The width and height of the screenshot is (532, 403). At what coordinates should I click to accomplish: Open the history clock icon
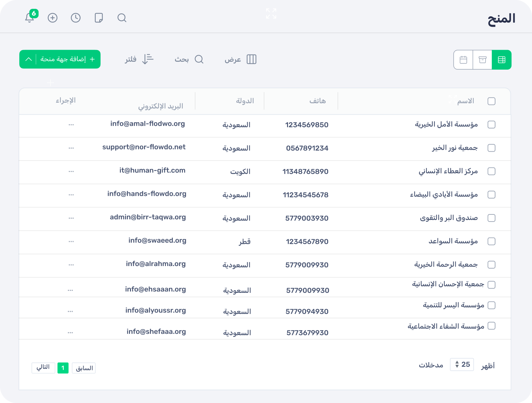76,18
